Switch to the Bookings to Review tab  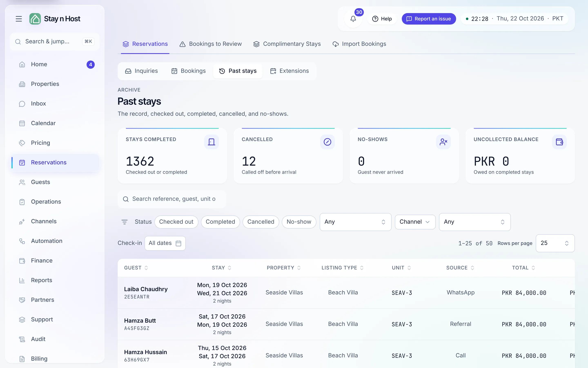tap(210, 44)
